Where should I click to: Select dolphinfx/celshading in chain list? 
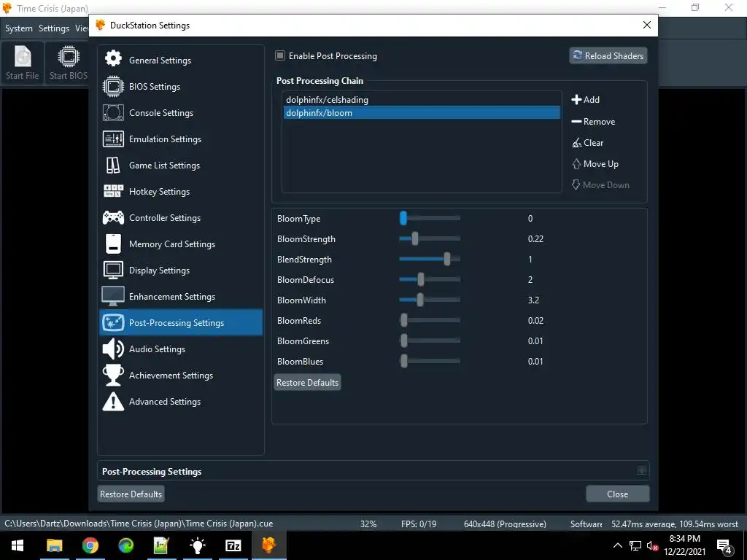[422, 99]
